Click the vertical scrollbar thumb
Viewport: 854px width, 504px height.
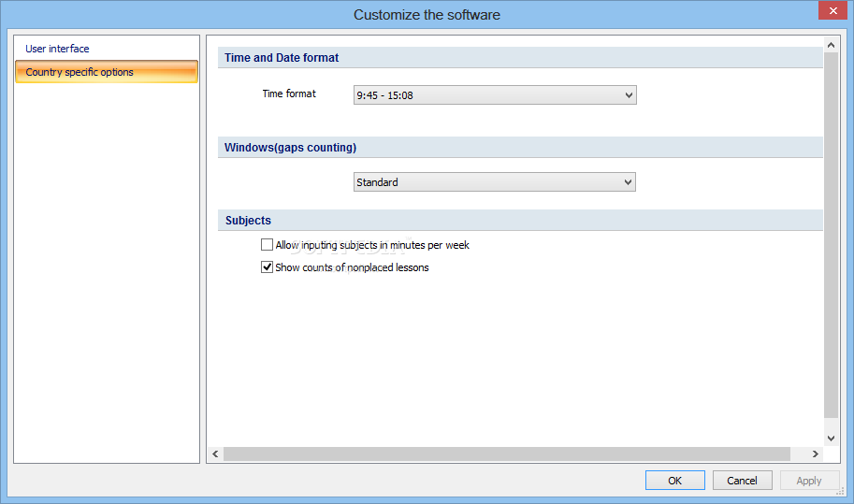[831, 235]
